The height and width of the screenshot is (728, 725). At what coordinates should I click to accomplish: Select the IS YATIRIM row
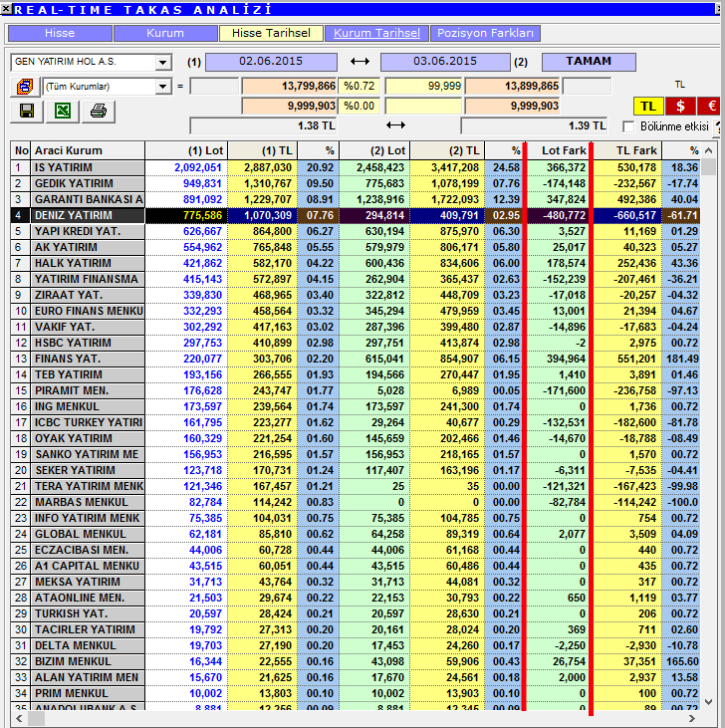pos(356,167)
